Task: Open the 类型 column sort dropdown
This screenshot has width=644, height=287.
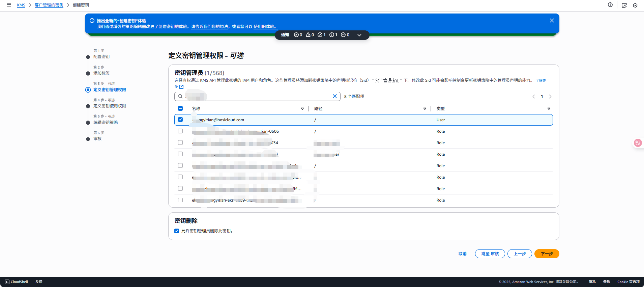Action: [x=549, y=109]
